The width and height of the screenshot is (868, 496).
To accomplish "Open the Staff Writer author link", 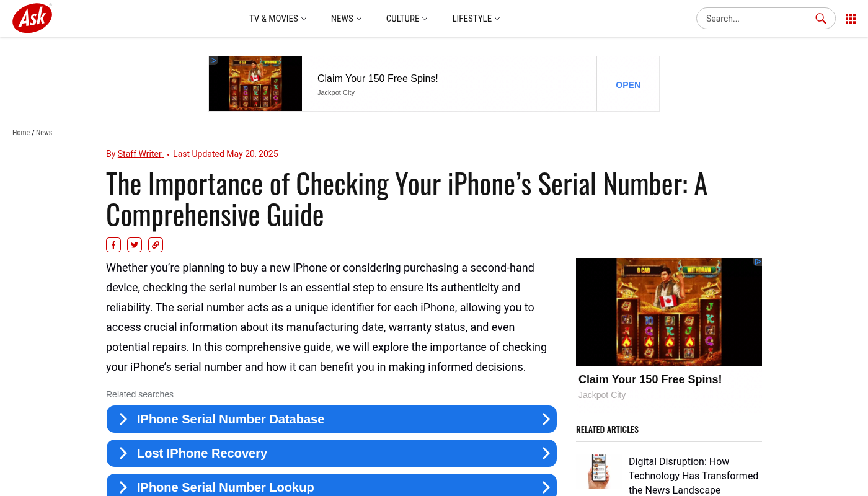I will tap(140, 154).
